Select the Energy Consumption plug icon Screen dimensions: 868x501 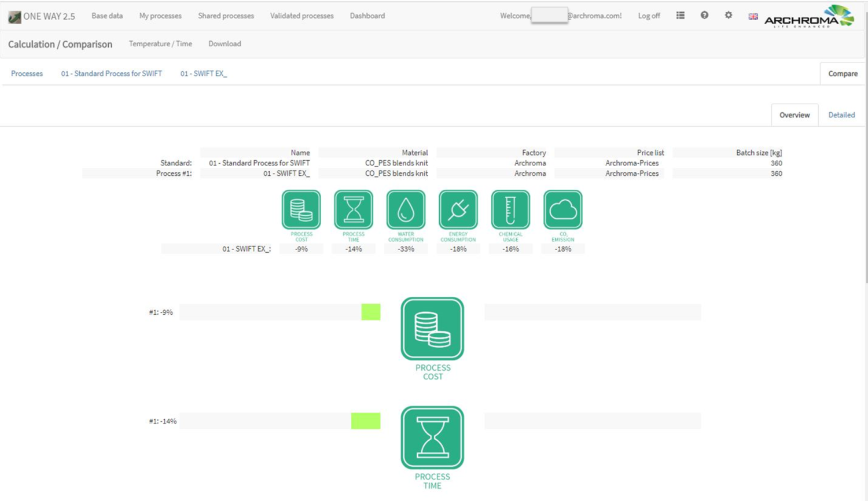click(458, 209)
